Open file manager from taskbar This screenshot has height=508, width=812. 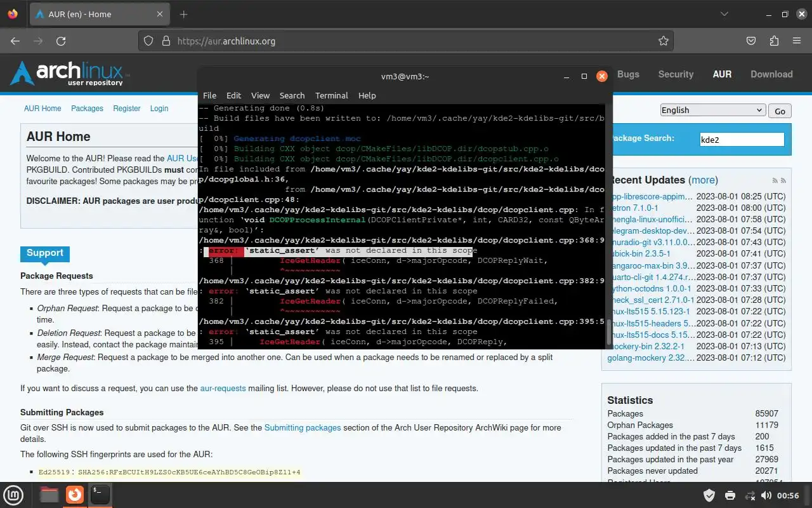[x=49, y=495]
